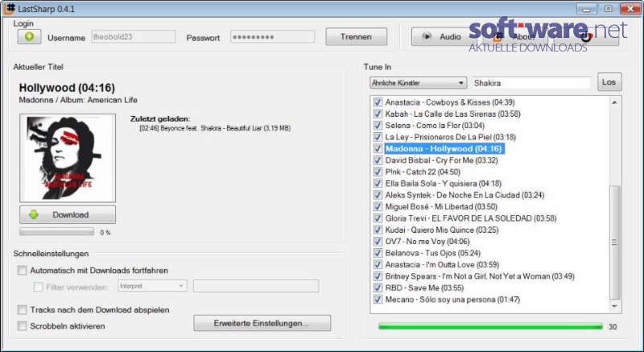The width and height of the screenshot is (644, 352).
Task: Click the playlist scrollbar up arrow
Action: 614,102
